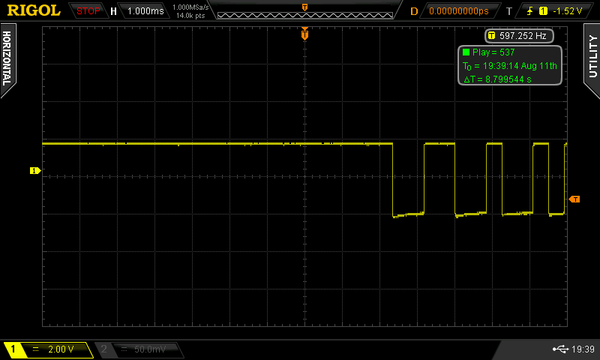Click the yellow channel 1 ground marker

pyautogui.click(x=35, y=170)
